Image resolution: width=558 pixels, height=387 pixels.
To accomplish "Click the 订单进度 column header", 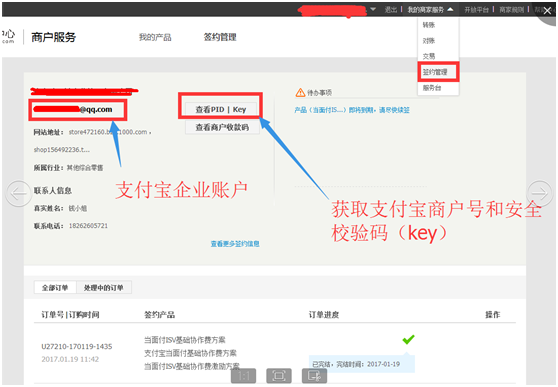I will [324, 315].
